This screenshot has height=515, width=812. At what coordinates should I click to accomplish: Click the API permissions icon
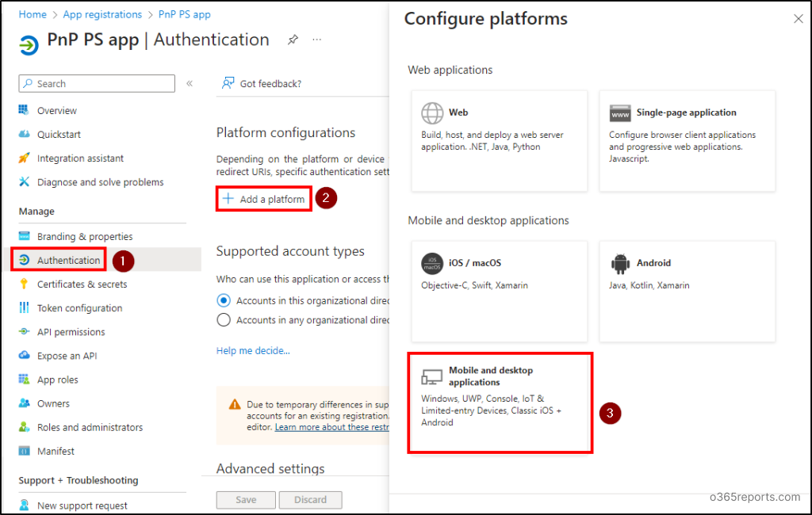[24, 331]
